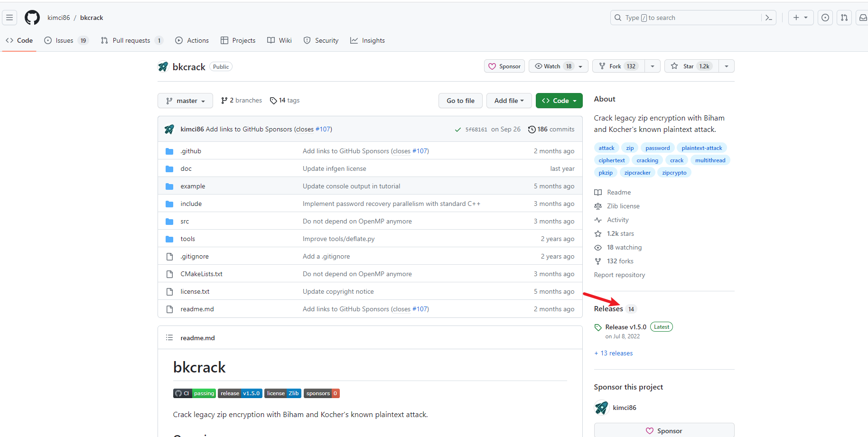Click the Release v1.5.0 tag icon

(598, 327)
